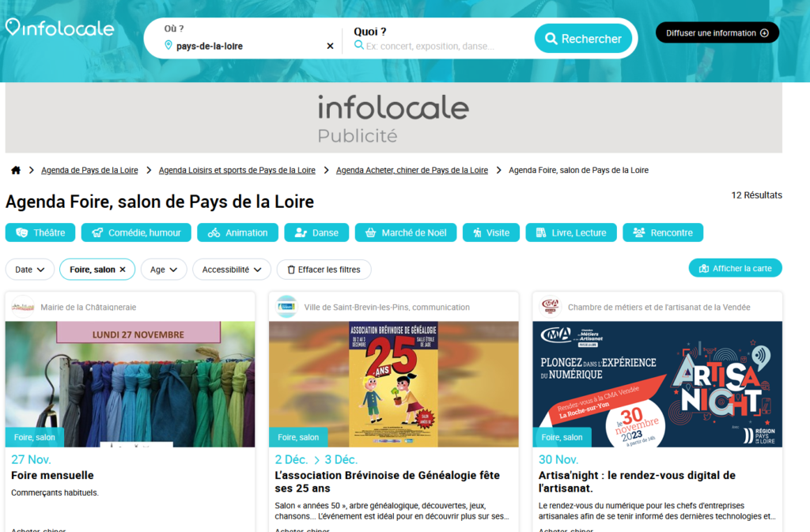This screenshot has height=532, width=810.
Task: Click the infolocale logo
Action: tap(60, 28)
